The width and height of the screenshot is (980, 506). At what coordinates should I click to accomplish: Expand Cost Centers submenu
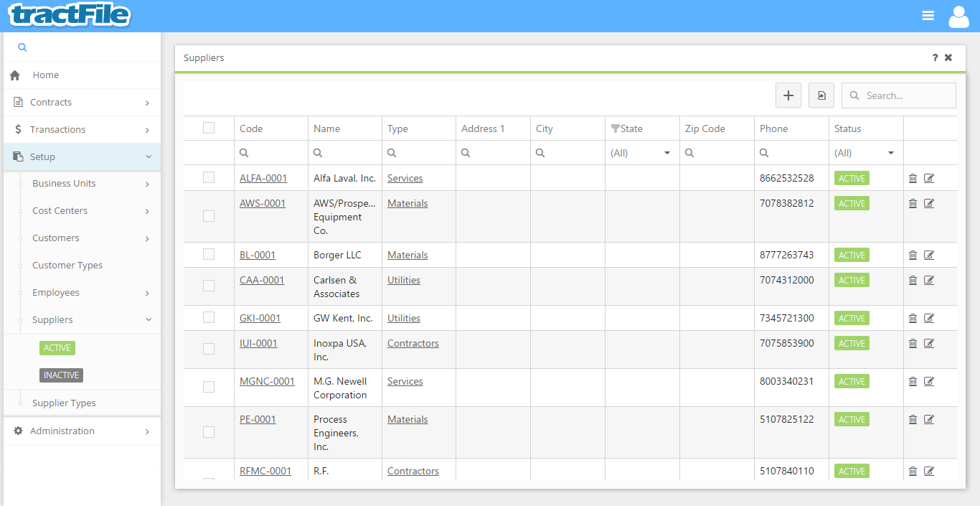click(82, 211)
